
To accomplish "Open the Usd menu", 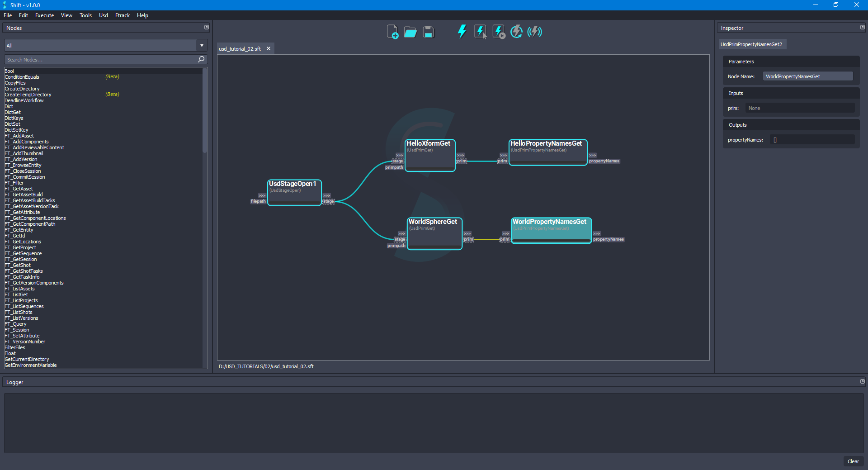I will pos(103,15).
